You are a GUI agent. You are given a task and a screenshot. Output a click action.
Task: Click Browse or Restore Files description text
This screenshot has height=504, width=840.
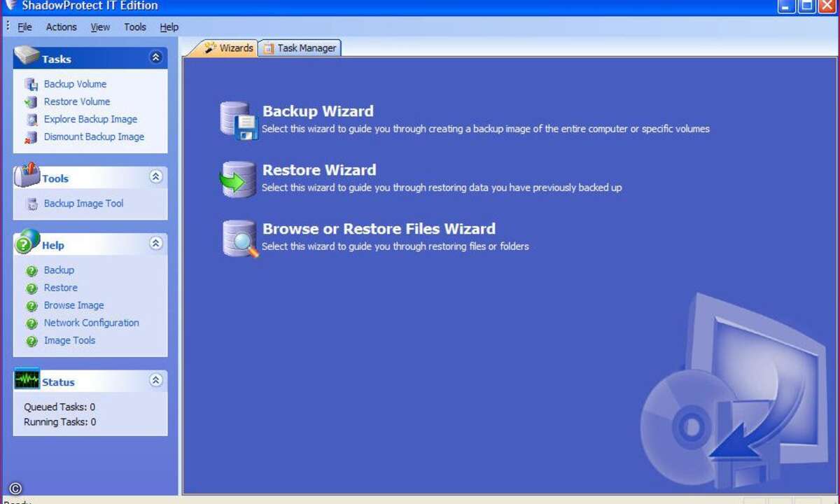(395, 246)
